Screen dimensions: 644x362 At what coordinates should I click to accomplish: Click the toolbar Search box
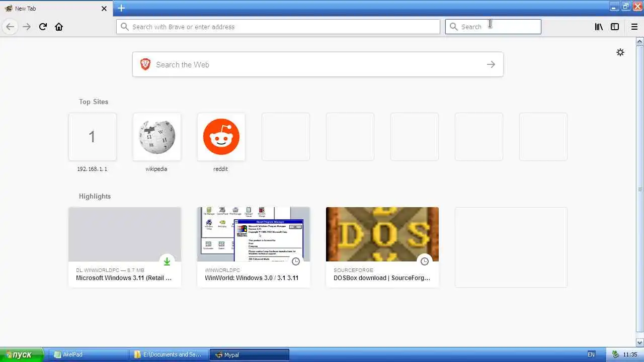pyautogui.click(x=493, y=27)
